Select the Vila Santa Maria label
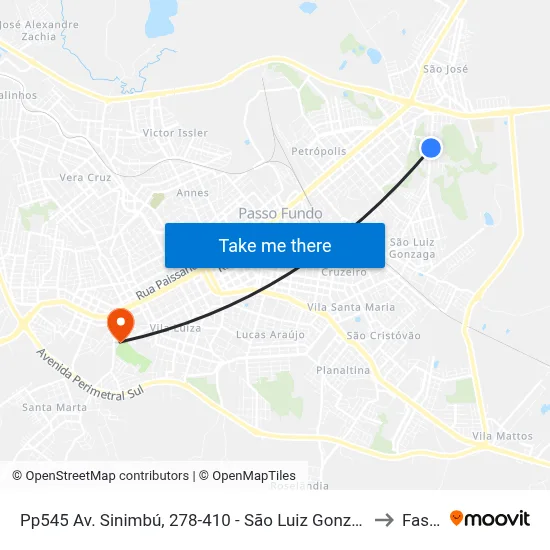Screen dimensions: 550x550 click(x=351, y=307)
